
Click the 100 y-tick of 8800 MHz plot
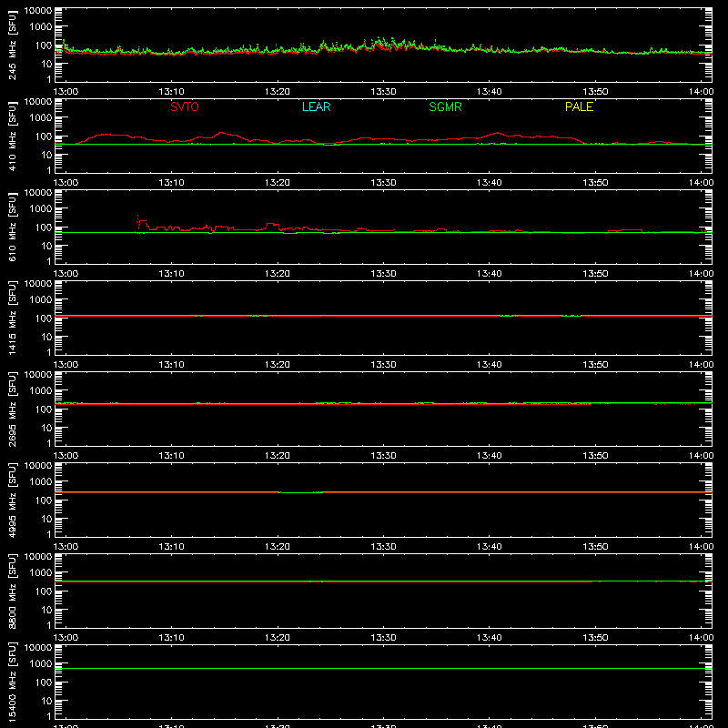[45, 591]
